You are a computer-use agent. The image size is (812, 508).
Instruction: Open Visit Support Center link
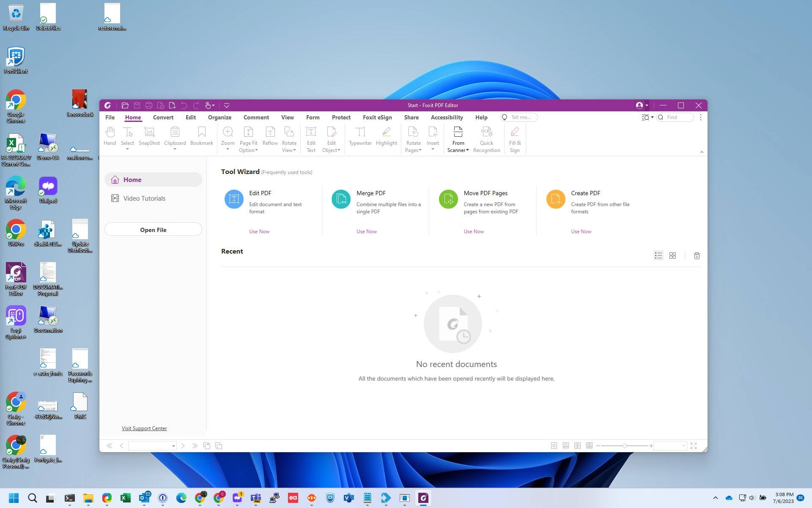(144, 428)
